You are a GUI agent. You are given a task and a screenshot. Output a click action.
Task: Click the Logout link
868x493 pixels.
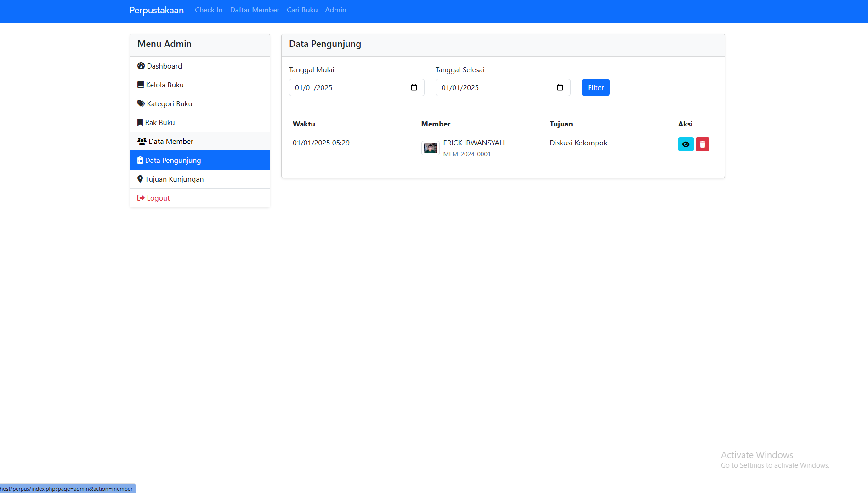[x=200, y=198]
